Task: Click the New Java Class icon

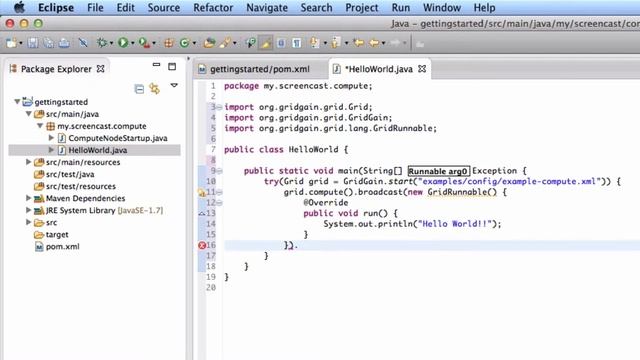Action: point(184,43)
